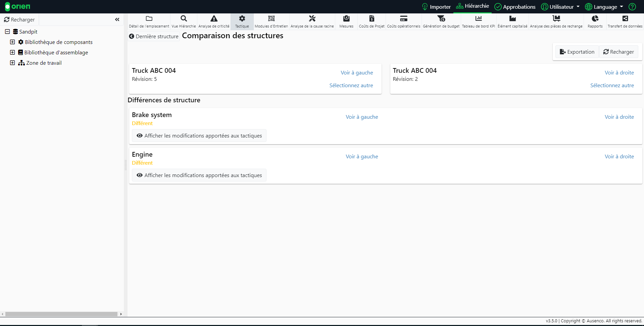Collapse the Sandpit tree node
This screenshot has height=326, width=644.
click(x=7, y=32)
